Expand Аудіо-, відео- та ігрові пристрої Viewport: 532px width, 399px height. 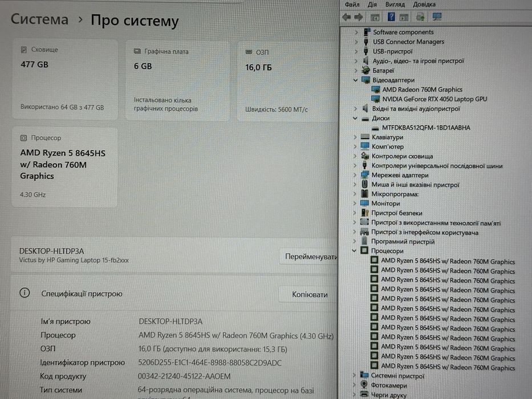coord(356,61)
